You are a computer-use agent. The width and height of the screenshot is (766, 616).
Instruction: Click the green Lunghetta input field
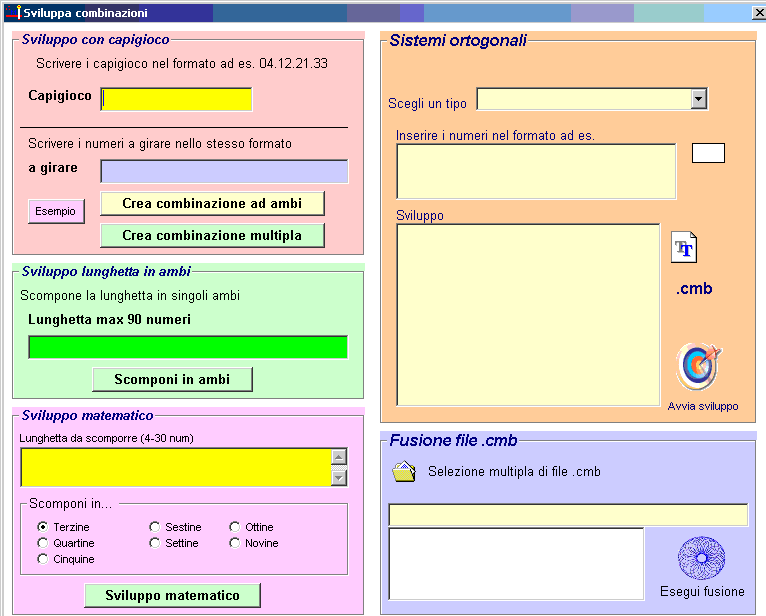click(x=188, y=347)
